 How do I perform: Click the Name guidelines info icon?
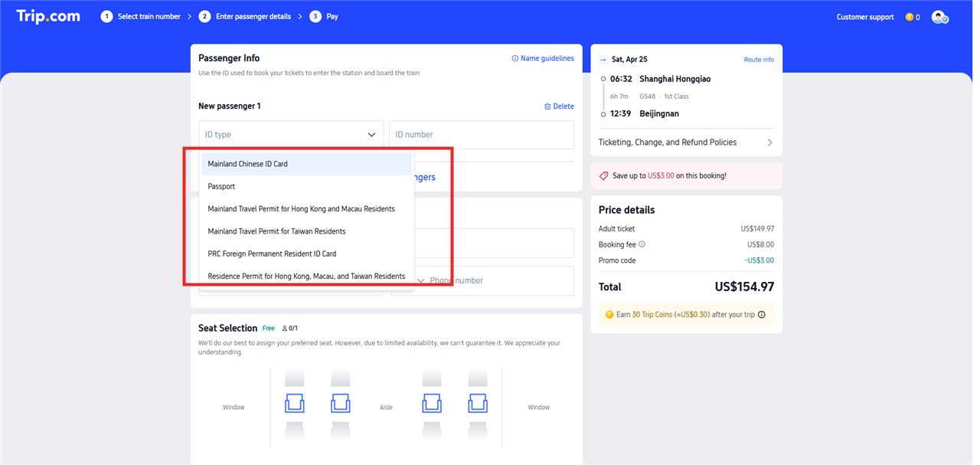coord(513,57)
